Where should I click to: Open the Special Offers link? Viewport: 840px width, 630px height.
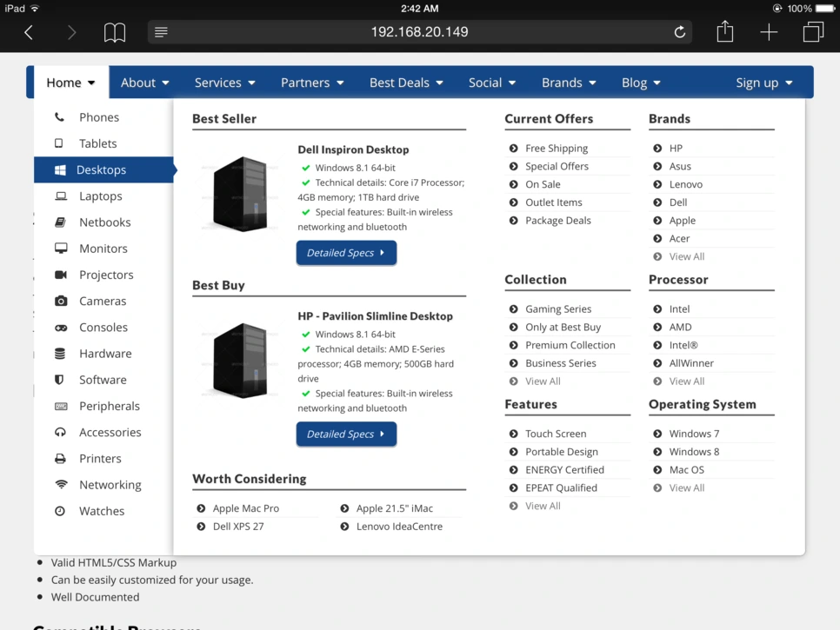[x=557, y=167]
